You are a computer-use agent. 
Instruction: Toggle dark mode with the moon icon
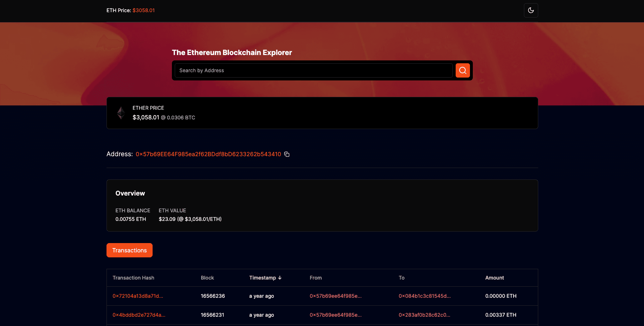531,10
